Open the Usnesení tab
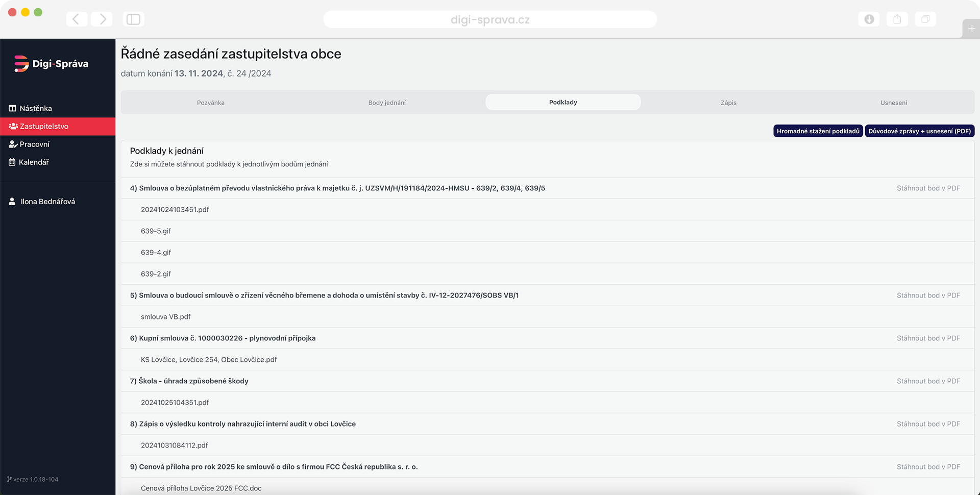The width and height of the screenshot is (980, 495). [893, 103]
